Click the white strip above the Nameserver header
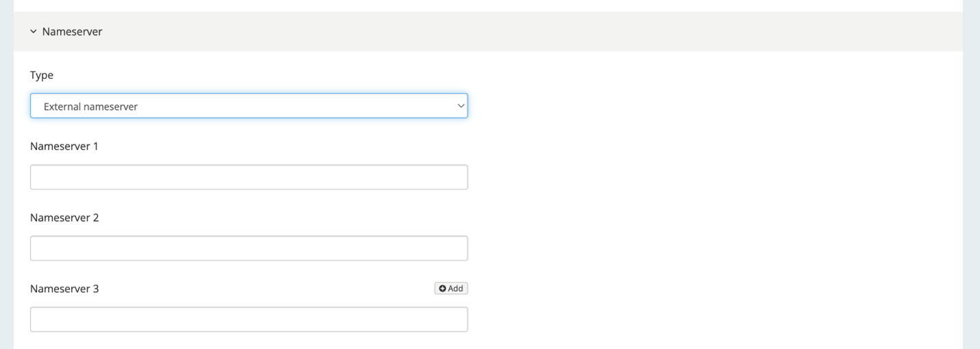Screen dimensions: 980x349 [x=488, y=5]
